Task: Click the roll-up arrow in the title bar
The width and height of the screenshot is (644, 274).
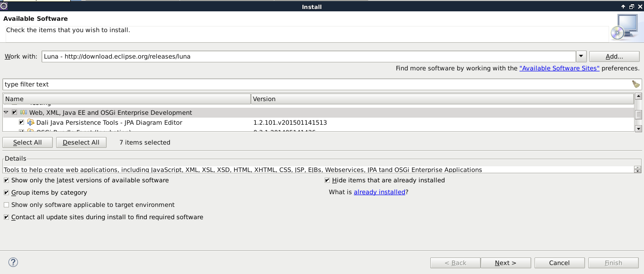Action: (623, 7)
